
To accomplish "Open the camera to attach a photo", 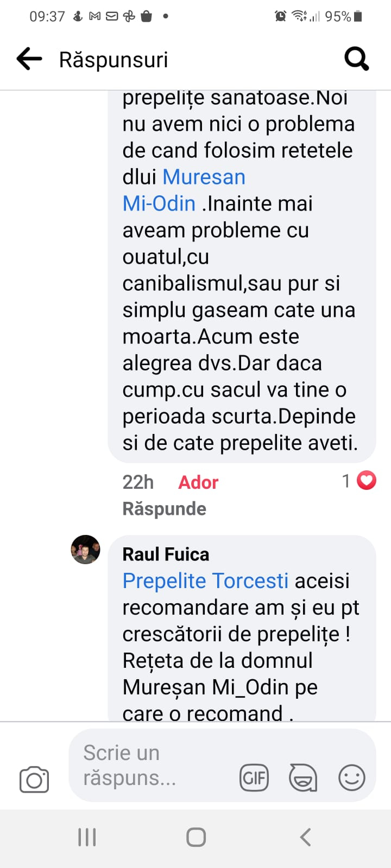I will (34, 780).
